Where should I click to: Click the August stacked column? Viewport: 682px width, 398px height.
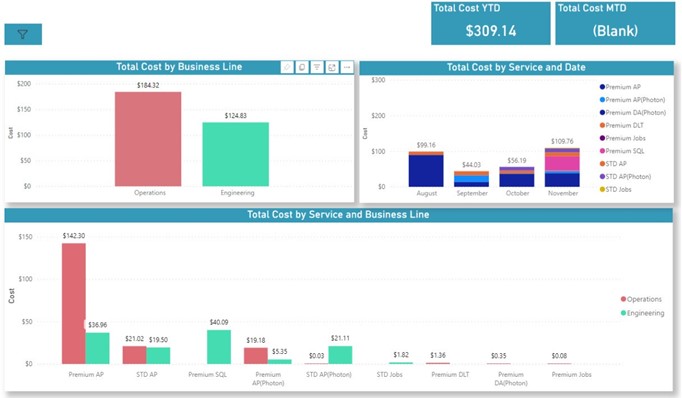(426, 169)
